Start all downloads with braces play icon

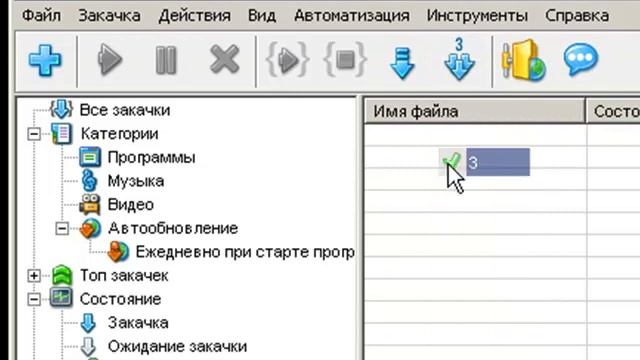(288, 60)
